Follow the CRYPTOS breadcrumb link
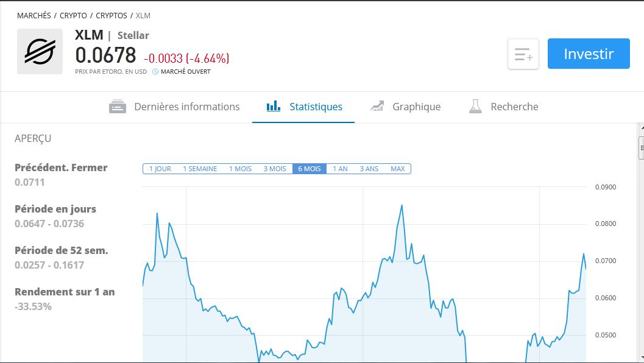Viewport: 644px width, 363px height. click(x=111, y=16)
